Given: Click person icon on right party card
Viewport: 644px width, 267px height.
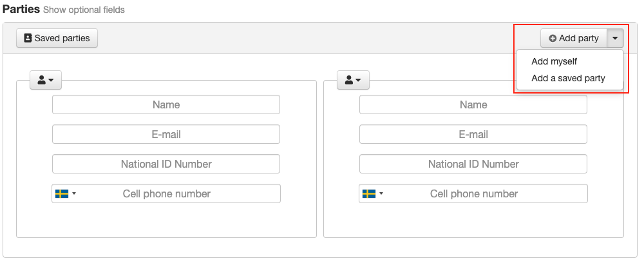Looking at the screenshot, I should 348,80.
